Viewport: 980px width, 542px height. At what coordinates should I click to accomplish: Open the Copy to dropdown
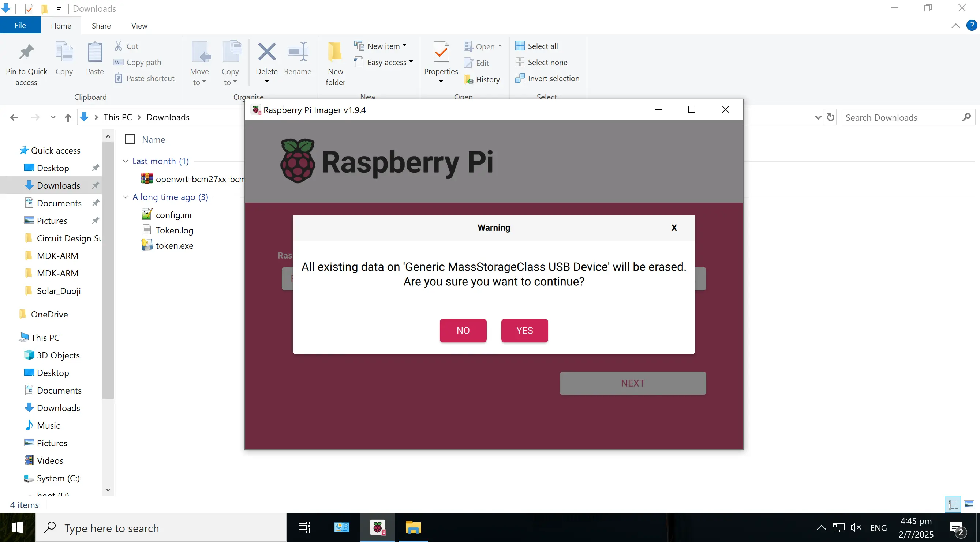[x=230, y=77]
